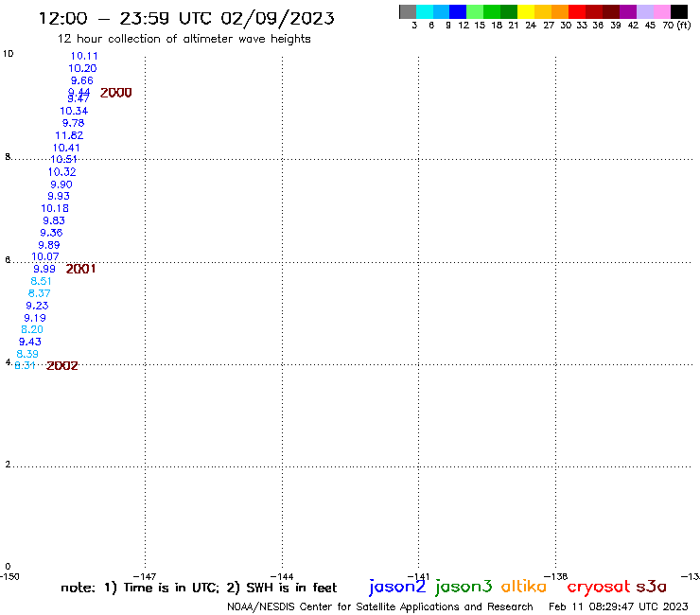Select the 8.20 reading
The width and height of the screenshot is (700, 615).
(x=32, y=329)
